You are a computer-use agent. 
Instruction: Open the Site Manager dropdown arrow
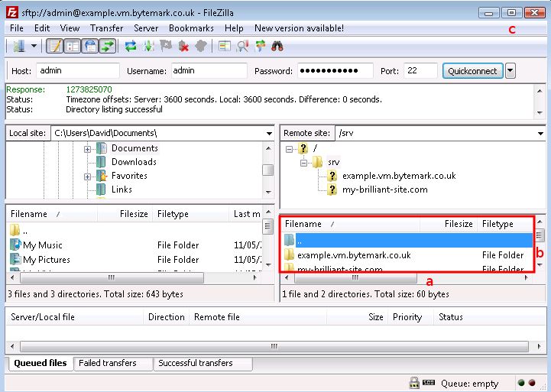coord(34,46)
